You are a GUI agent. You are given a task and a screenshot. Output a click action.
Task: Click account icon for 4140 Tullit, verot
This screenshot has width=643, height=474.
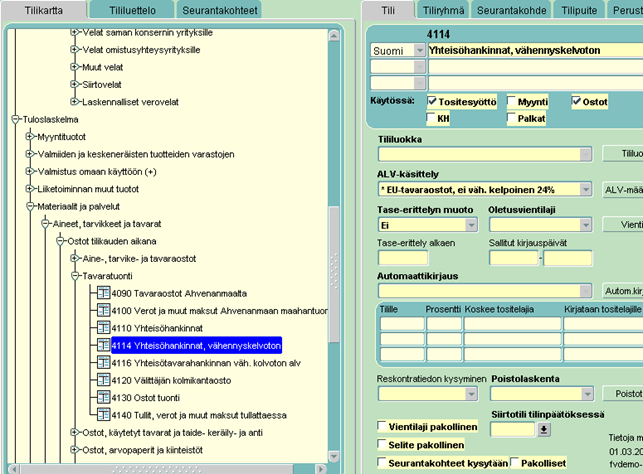104,415
